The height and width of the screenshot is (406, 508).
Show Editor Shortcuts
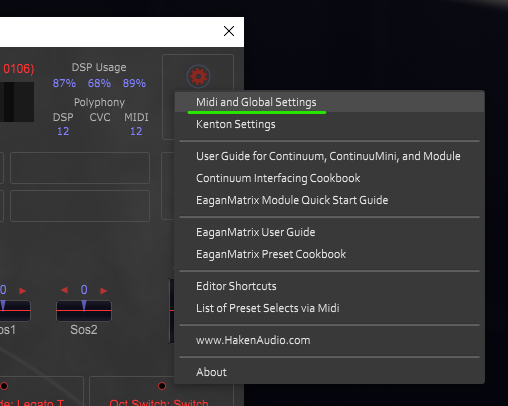coord(329,286)
